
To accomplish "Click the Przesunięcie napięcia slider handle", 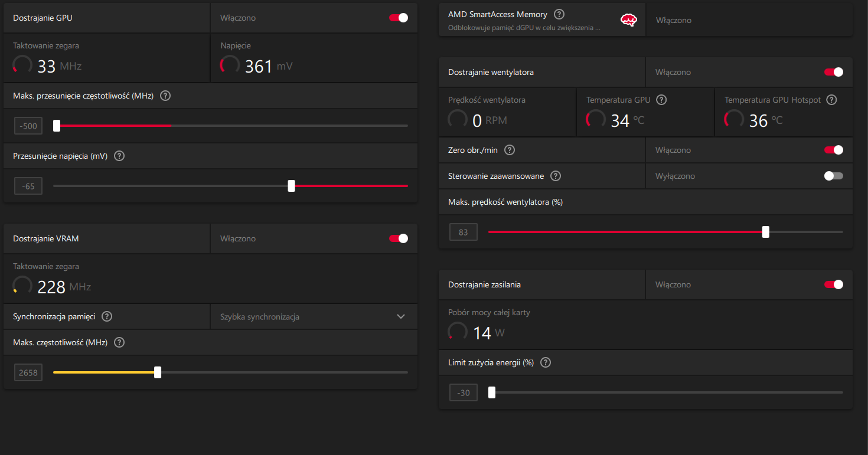I will click(291, 186).
